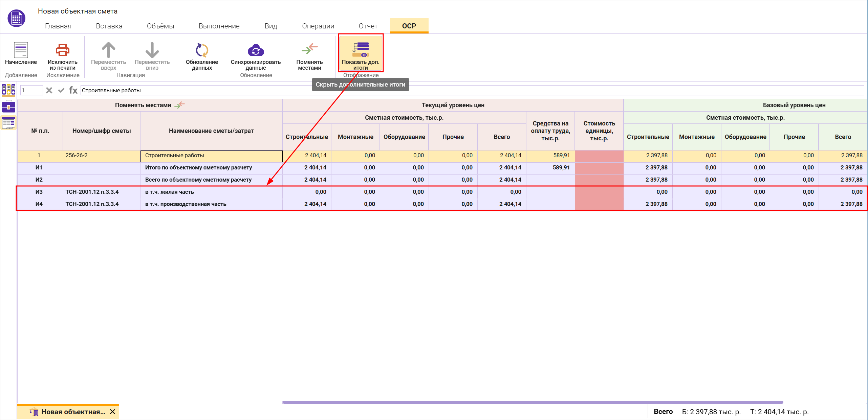Click the confirm checkmark in formula bar
868x420 pixels.
pyautogui.click(x=61, y=90)
